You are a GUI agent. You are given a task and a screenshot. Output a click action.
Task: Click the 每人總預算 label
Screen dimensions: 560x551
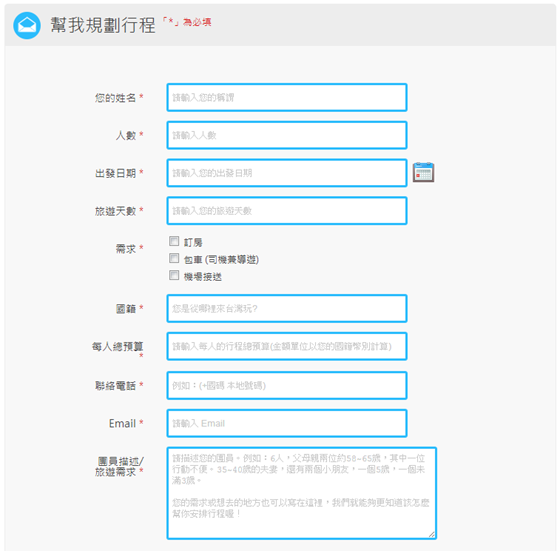pyautogui.click(x=118, y=346)
